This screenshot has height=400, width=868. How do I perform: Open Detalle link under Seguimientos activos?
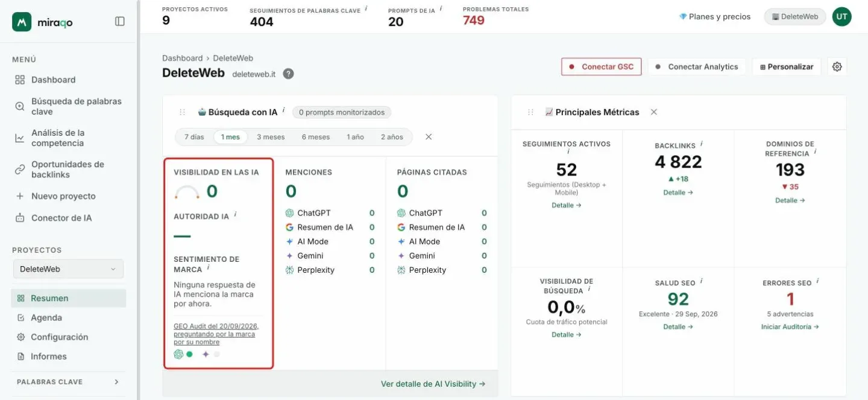(x=567, y=205)
